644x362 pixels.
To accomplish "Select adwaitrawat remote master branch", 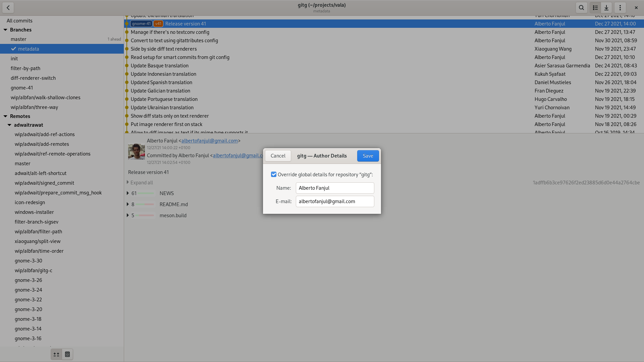I will (x=62, y=164).
